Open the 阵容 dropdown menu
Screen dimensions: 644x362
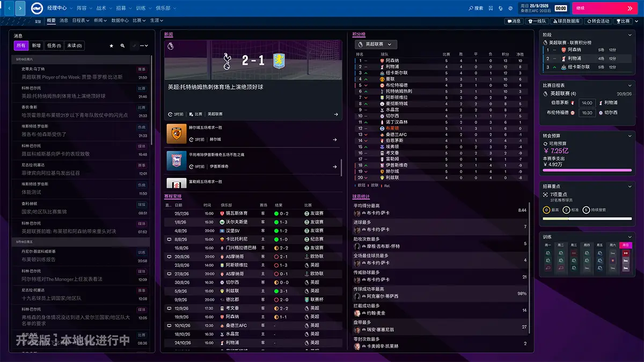click(84, 9)
